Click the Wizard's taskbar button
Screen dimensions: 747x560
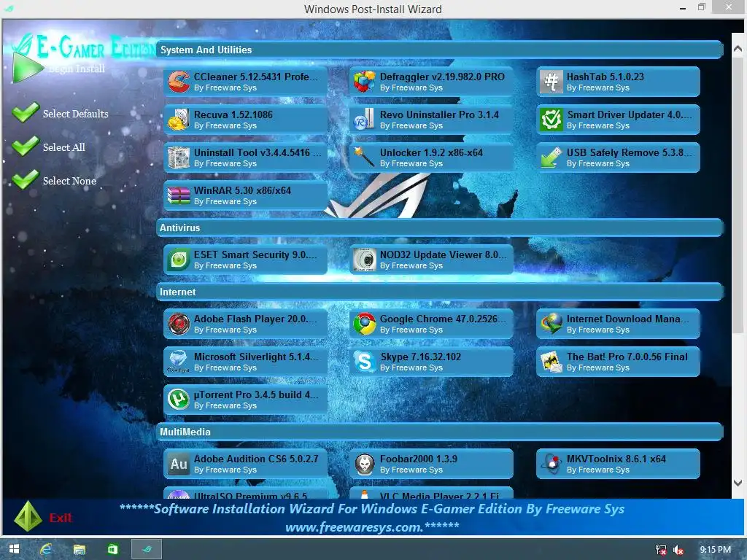pyautogui.click(x=147, y=549)
